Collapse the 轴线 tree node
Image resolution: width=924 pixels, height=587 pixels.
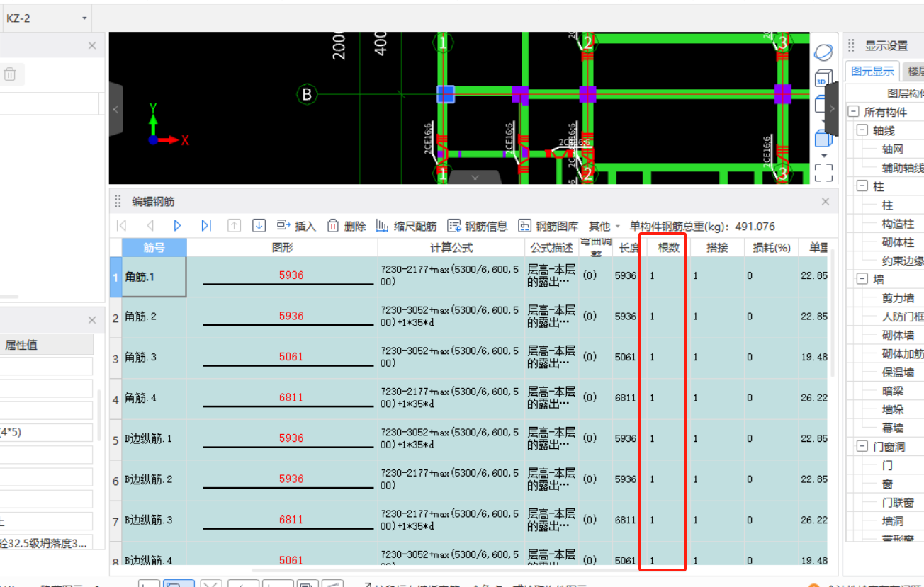click(x=862, y=130)
